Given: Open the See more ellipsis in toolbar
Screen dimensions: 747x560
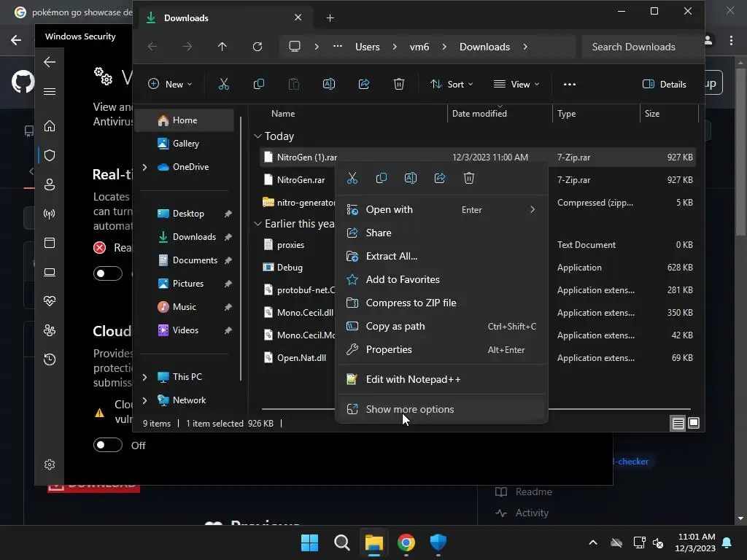Looking at the screenshot, I should pos(569,85).
